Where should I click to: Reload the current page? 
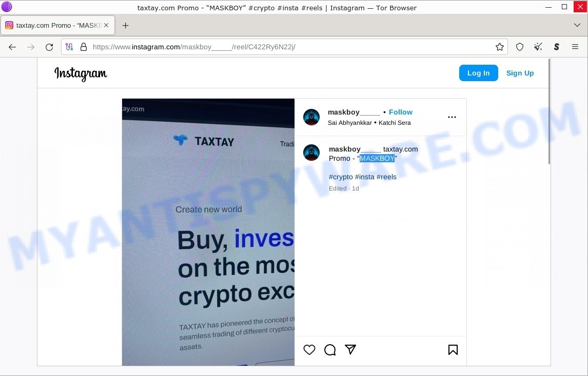coord(49,47)
